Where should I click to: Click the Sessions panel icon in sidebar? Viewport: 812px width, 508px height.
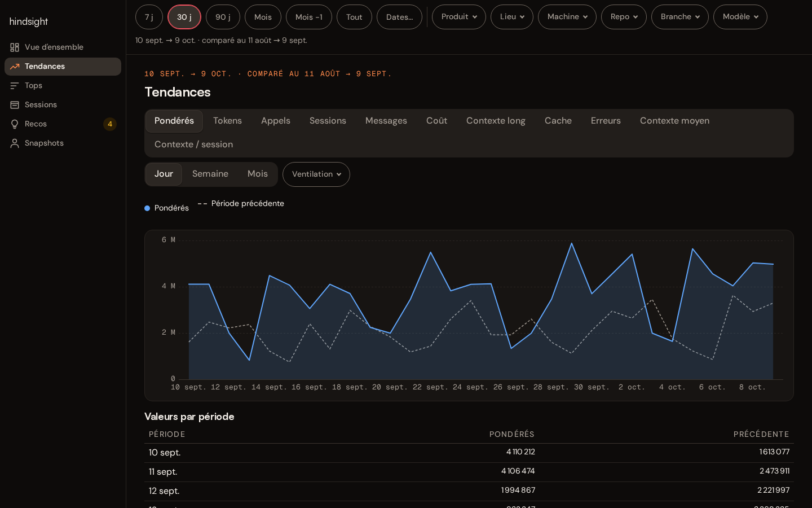(15, 105)
